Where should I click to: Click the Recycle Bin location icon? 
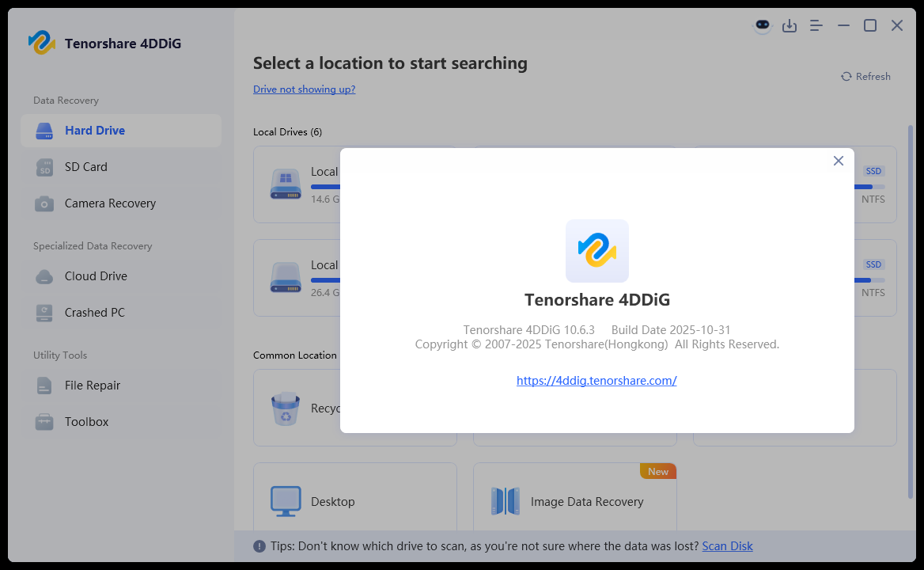tap(286, 408)
